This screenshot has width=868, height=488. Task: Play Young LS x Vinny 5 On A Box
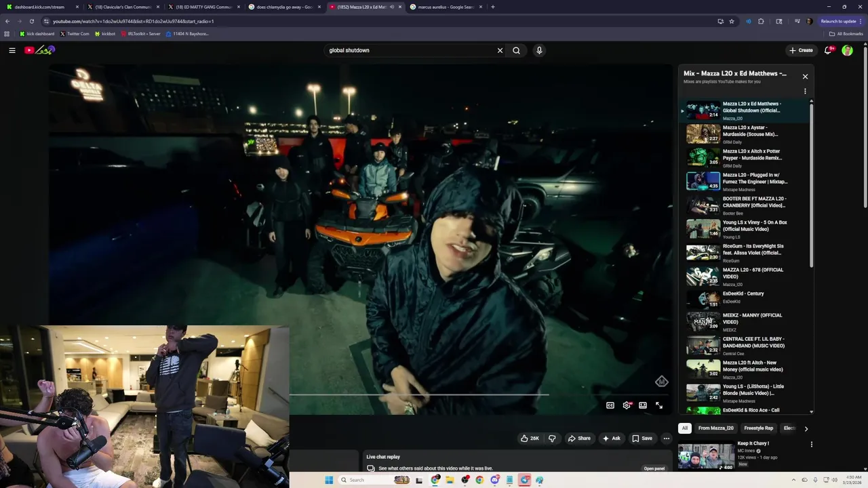pyautogui.click(x=703, y=229)
